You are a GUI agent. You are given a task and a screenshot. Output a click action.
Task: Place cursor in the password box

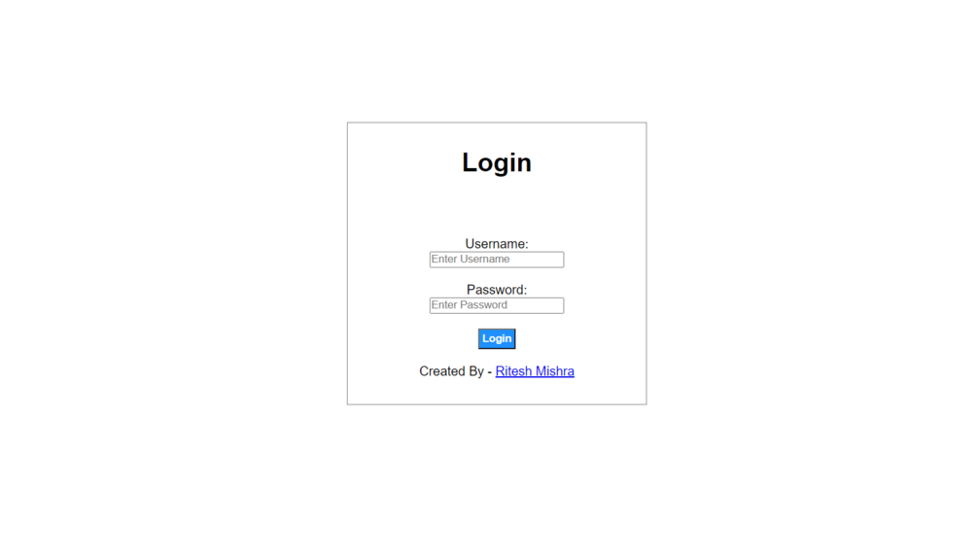pos(497,305)
